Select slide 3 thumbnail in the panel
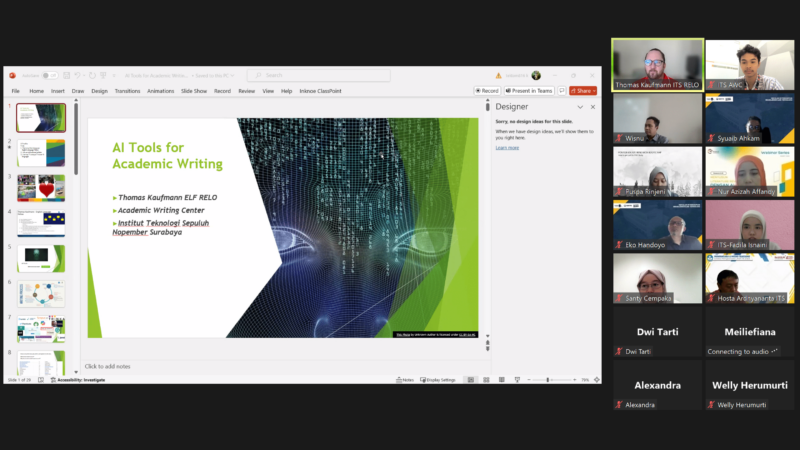 click(x=41, y=187)
